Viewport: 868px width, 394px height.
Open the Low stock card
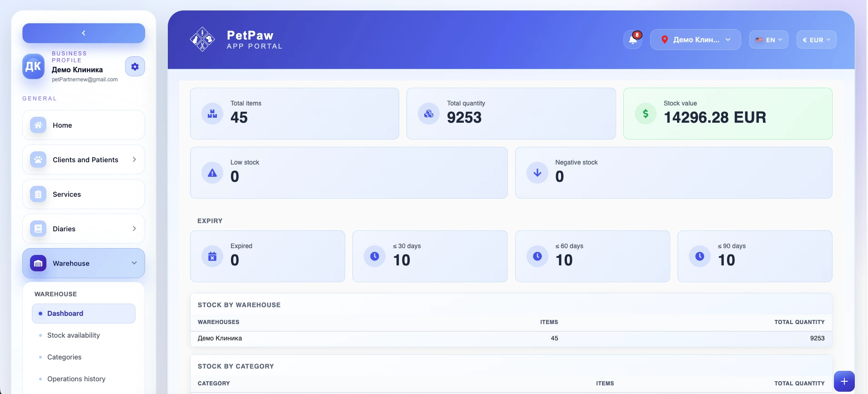point(349,173)
